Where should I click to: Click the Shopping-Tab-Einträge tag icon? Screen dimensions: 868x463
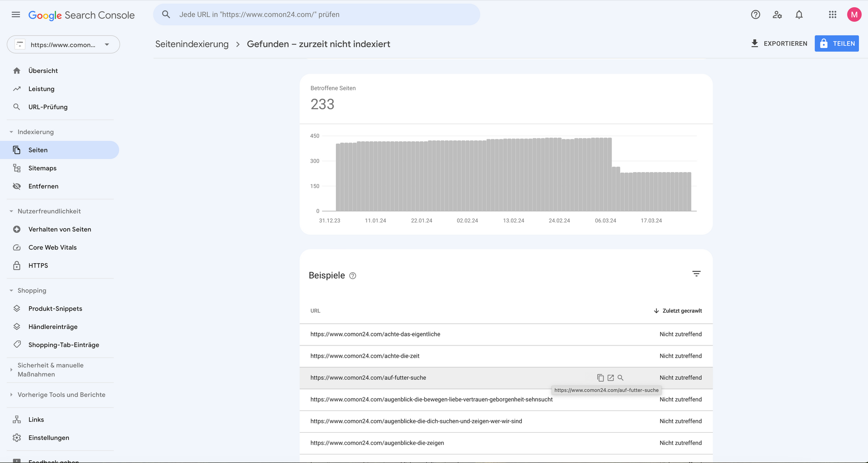17,345
